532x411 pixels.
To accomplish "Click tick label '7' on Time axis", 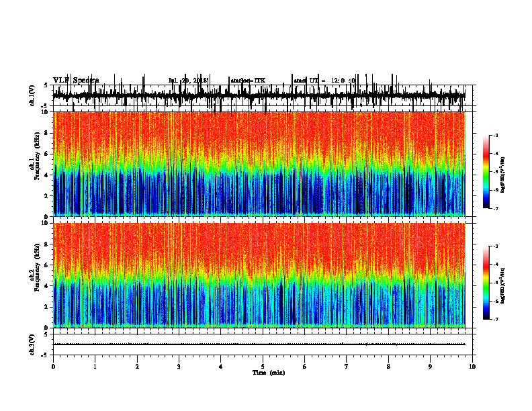I will (347, 367).
